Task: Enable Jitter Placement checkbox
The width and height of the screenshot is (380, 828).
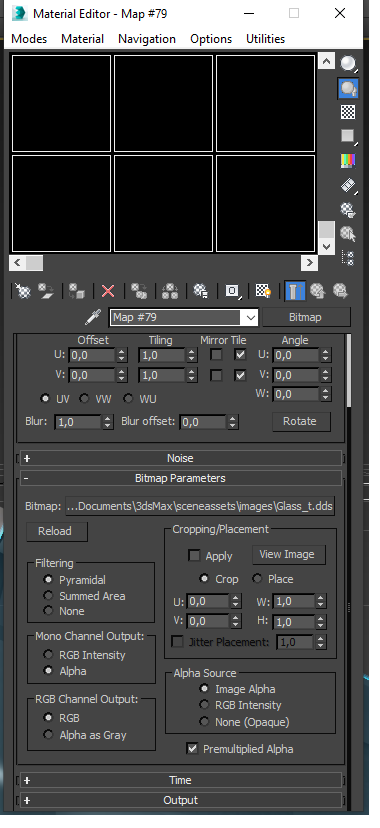Action: click(x=178, y=642)
